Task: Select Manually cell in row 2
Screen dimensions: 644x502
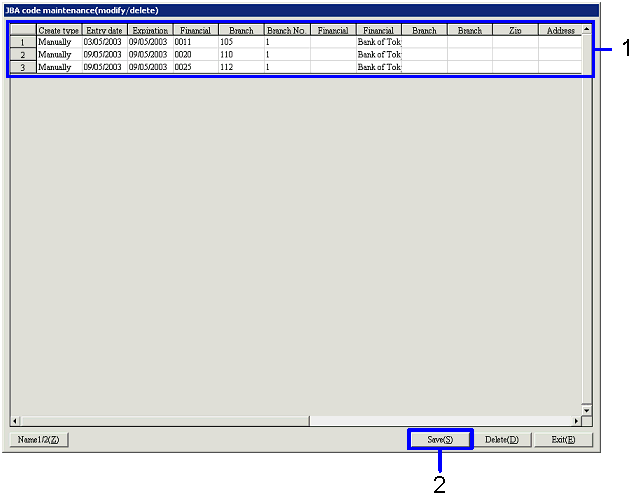Action: [x=59, y=55]
